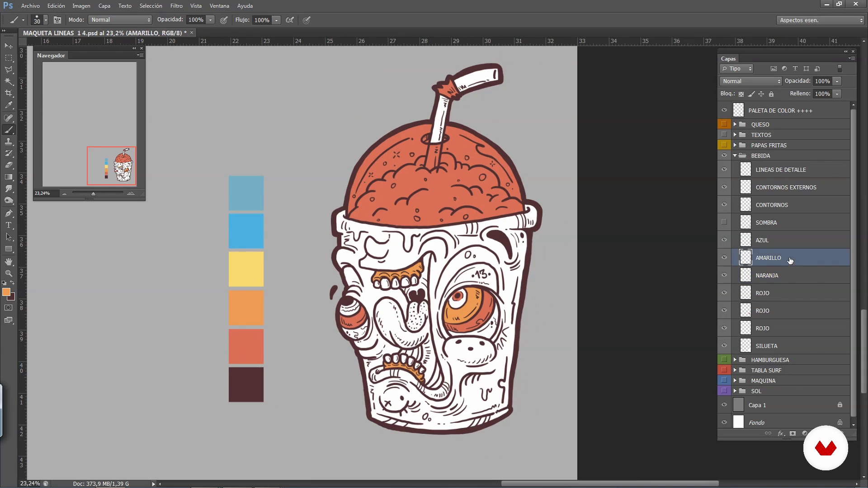Hide the AZUL layer
This screenshot has width=868, height=488.
tap(724, 240)
